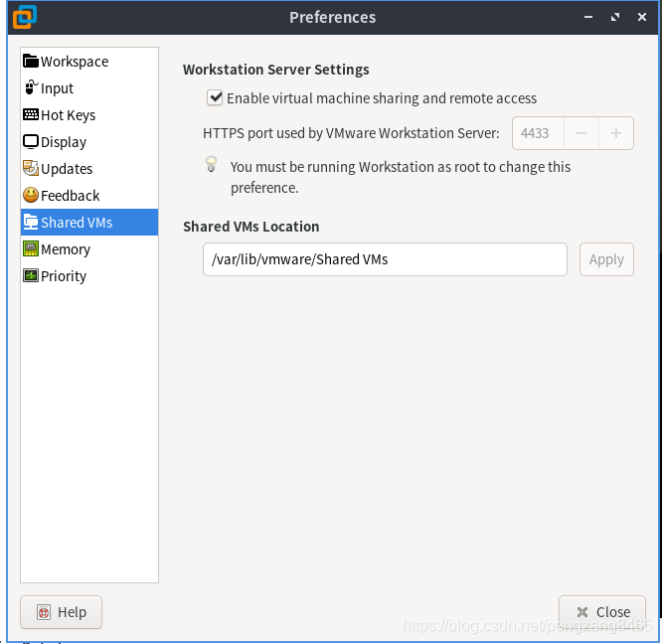The image size is (662, 644).
Task: Click the Display monitor icon
Action: tap(31, 142)
